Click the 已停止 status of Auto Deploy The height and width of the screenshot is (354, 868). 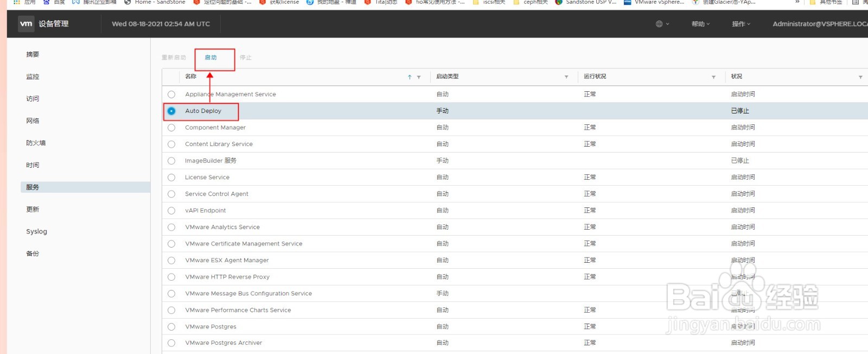click(740, 111)
